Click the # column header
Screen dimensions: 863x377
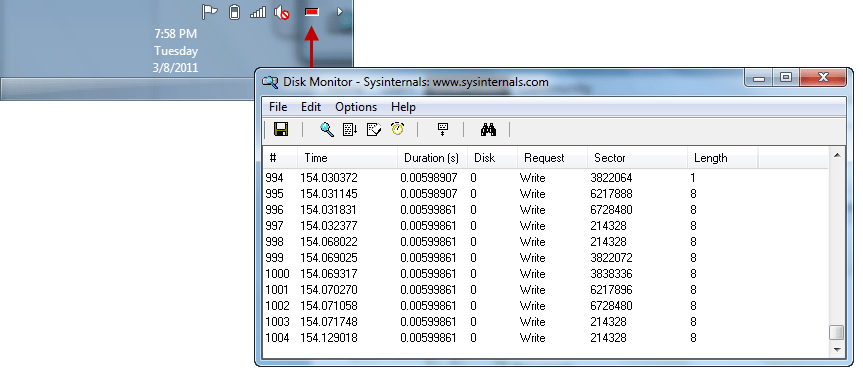pos(280,158)
